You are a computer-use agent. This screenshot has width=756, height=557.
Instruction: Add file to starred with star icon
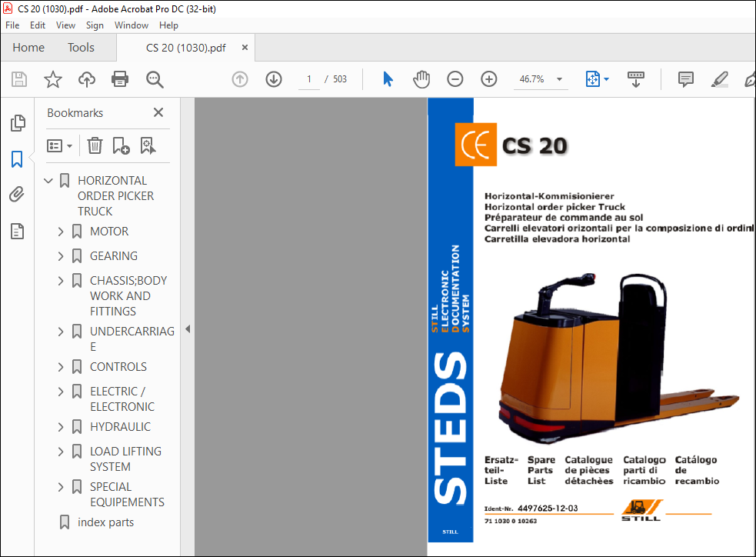point(53,79)
